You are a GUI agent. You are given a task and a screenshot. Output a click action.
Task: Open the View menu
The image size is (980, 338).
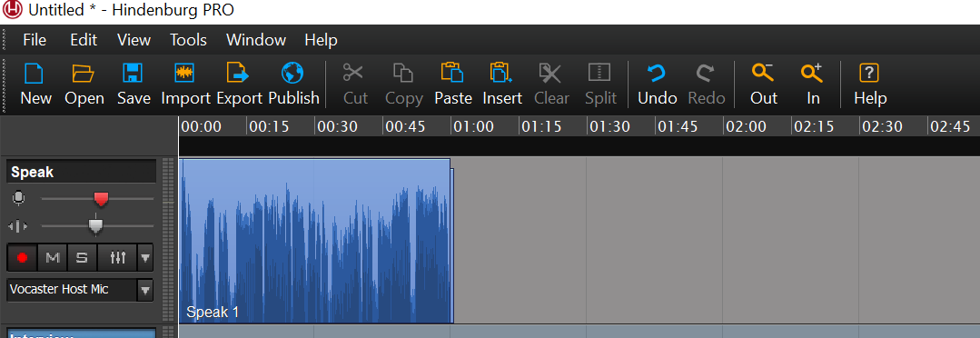(x=134, y=40)
